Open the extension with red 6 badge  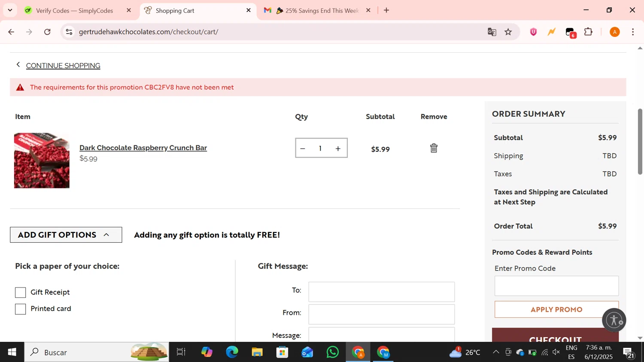[x=570, y=32]
